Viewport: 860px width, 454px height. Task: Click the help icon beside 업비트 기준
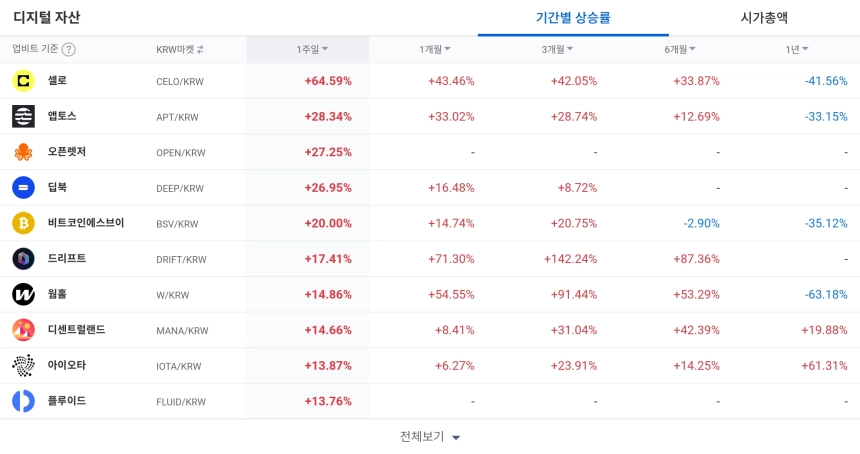click(x=69, y=49)
